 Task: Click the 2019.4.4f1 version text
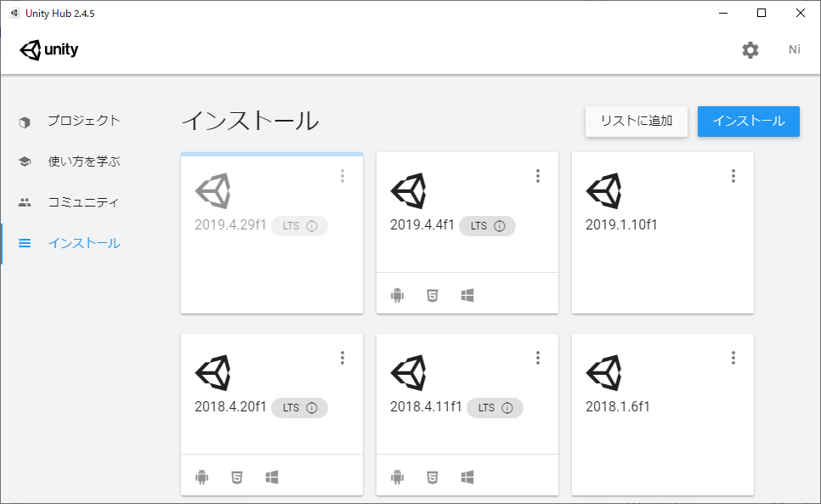(x=422, y=225)
